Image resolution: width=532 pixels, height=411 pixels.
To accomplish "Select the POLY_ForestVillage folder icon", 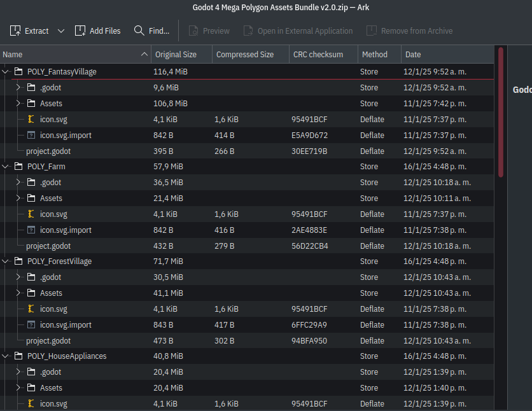I will pyautogui.click(x=18, y=261).
